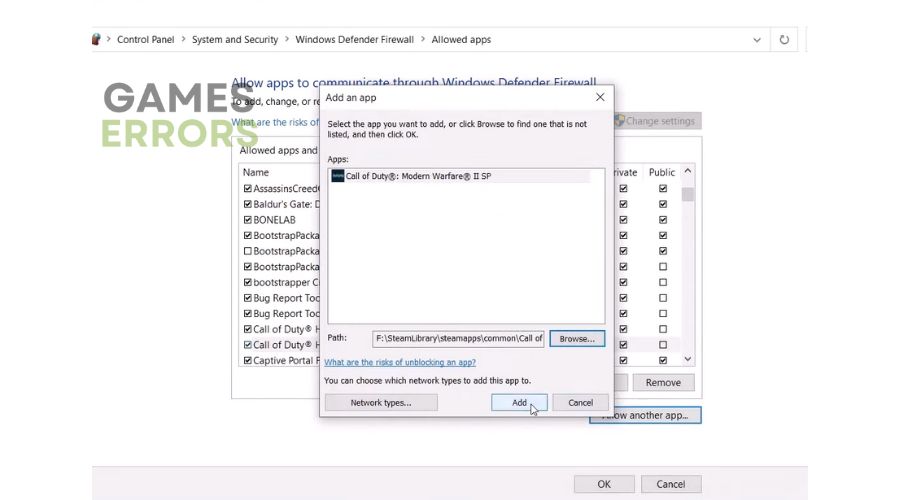
Task: Click Allow another app button
Action: pyautogui.click(x=645, y=415)
